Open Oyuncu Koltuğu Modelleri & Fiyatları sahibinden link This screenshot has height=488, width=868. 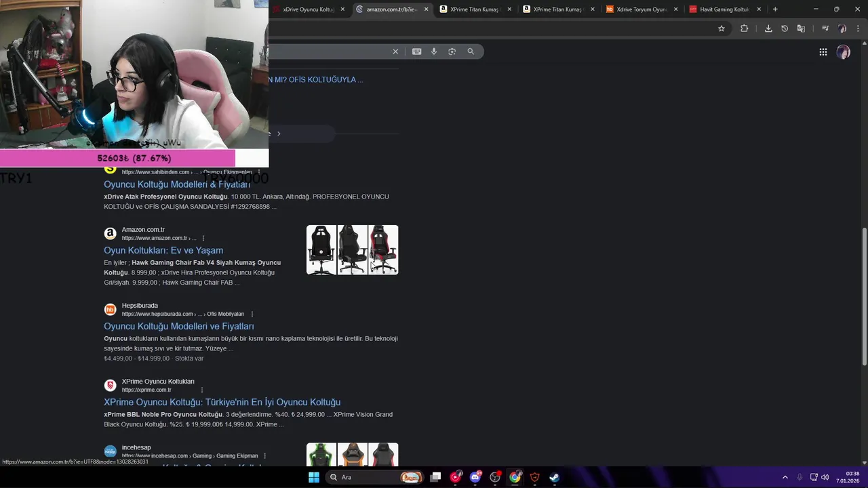177,184
